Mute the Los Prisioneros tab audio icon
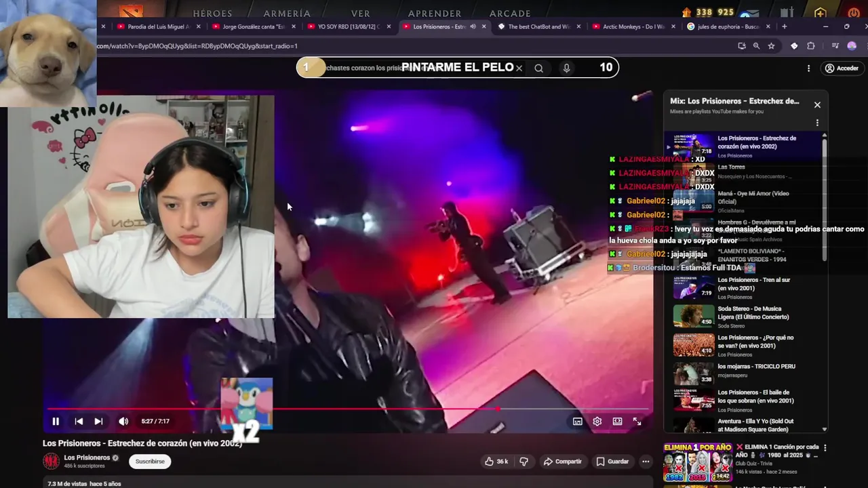868x488 pixels. pos(473,26)
